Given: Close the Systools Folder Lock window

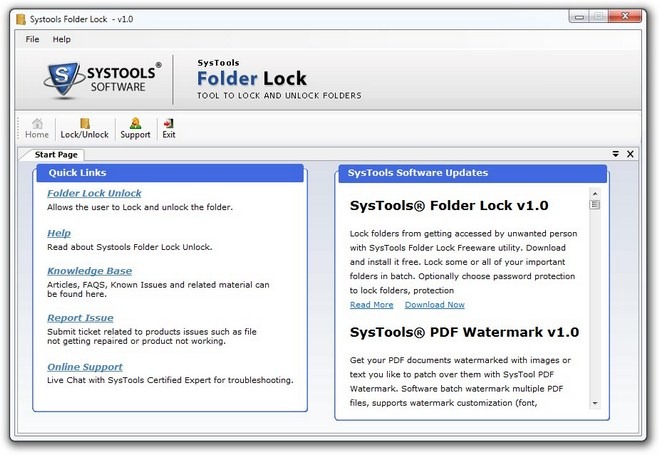Looking at the screenshot, I should click(625, 16).
